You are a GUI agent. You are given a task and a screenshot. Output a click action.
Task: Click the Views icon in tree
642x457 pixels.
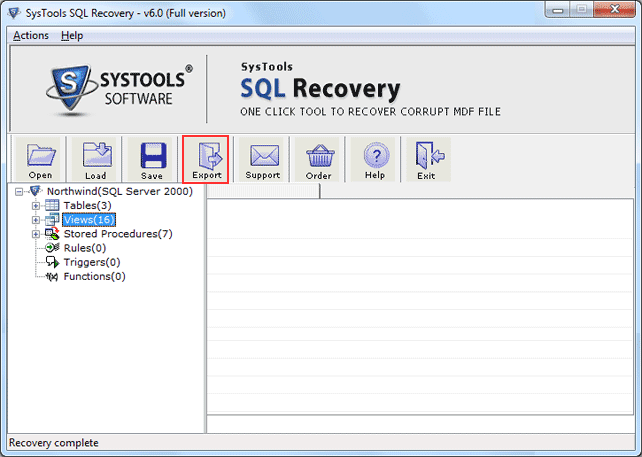pos(52,219)
